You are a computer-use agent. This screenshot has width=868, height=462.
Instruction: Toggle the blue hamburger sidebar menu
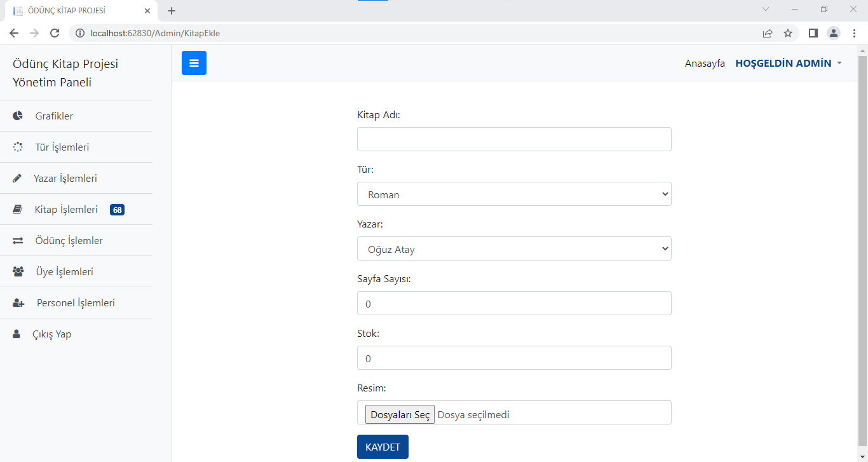click(194, 63)
